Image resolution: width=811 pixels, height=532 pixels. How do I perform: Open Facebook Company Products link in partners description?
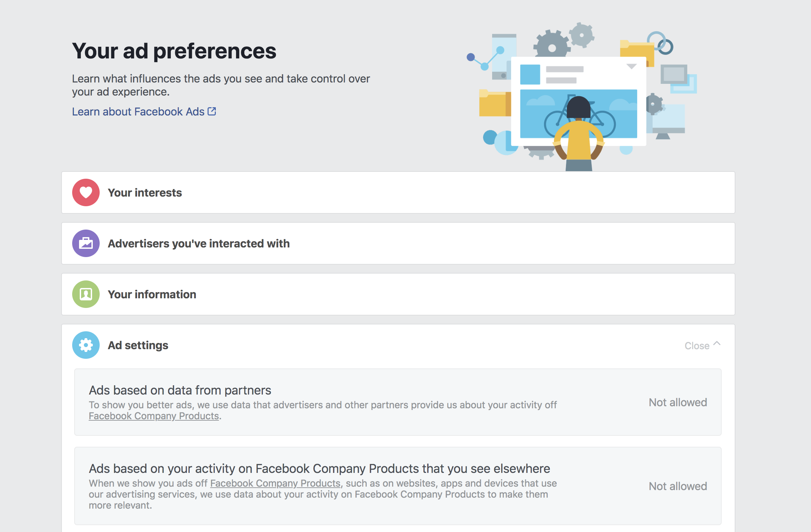pyautogui.click(x=154, y=416)
